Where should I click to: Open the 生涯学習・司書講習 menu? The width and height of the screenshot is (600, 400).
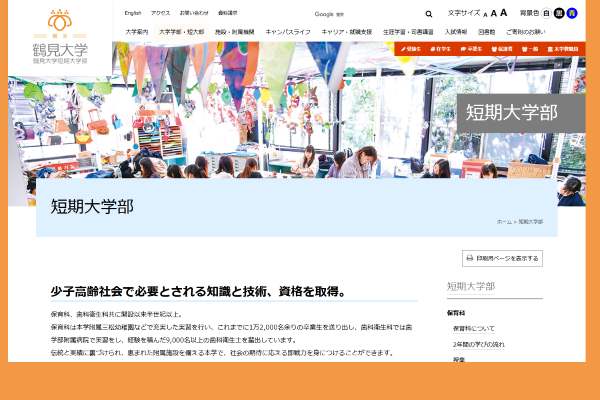[x=408, y=32]
